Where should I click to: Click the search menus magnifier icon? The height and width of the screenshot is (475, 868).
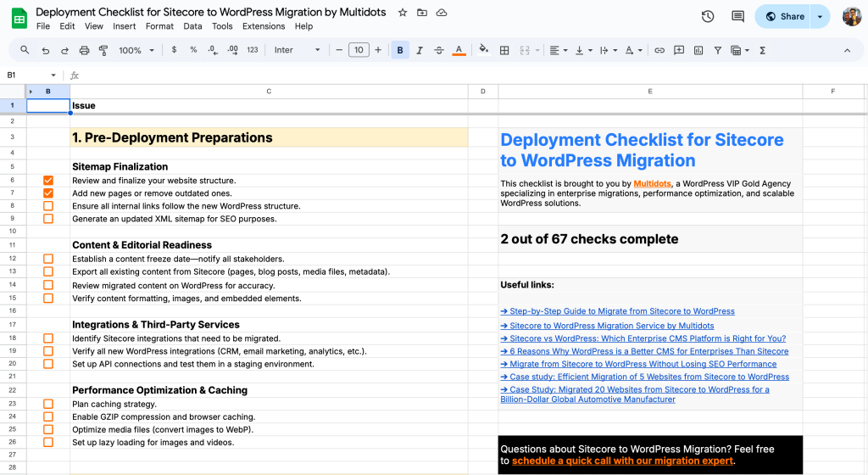(25, 50)
